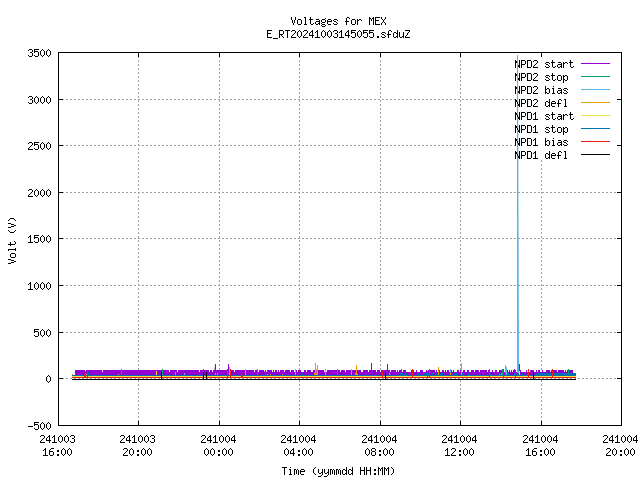The width and height of the screenshot is (640, 480).
Task: Click the 'Volt (V)' y-axis title
Action: click(12, 240)
